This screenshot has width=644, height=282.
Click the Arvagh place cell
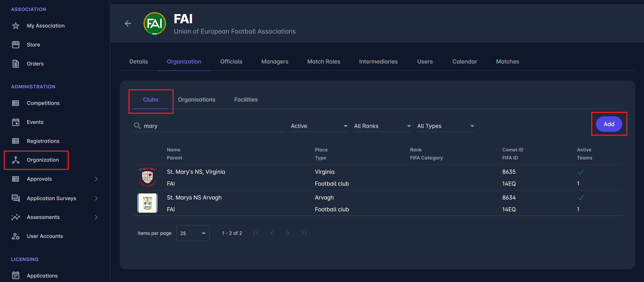[324, 197]
